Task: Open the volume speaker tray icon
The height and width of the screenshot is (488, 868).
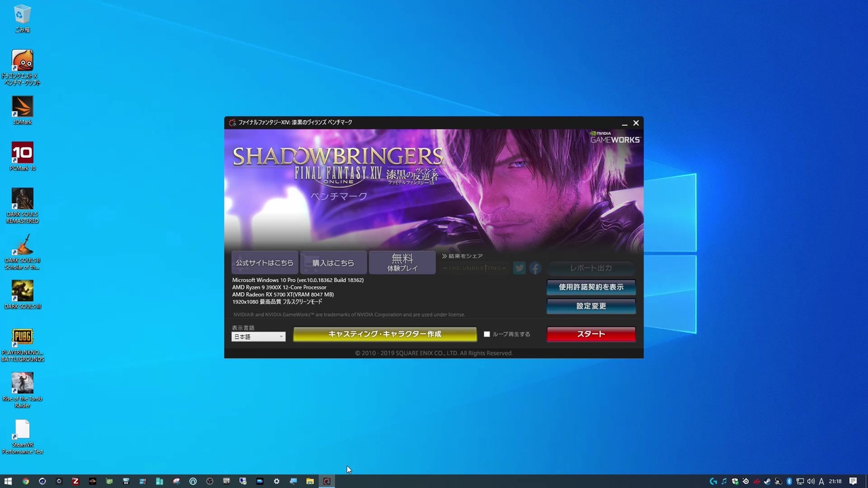Action: pyautogui.click(x=810, y=481)
